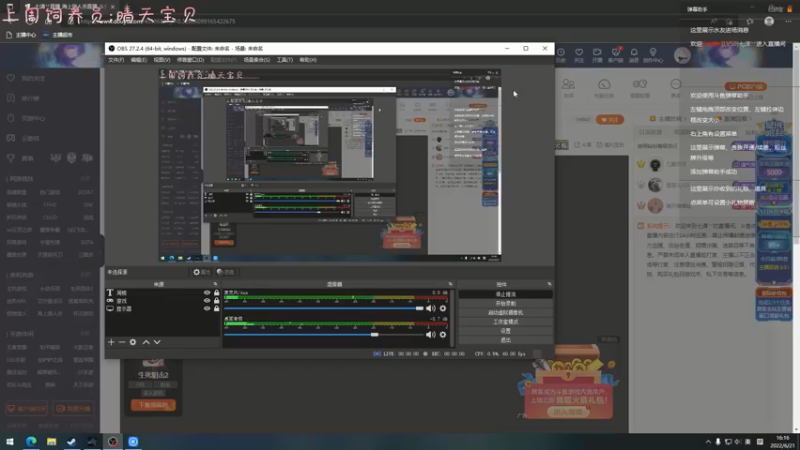Click the 分享 share link on the page
Viewport: 800px width, 450px height.
581,145
